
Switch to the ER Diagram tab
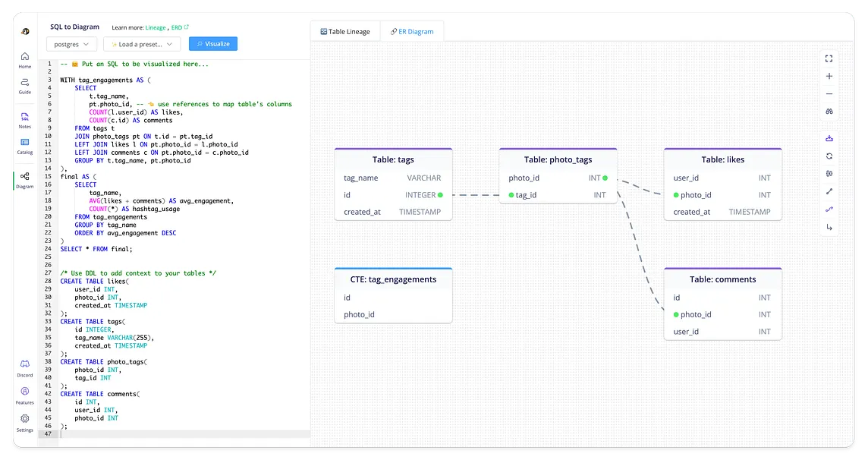(x=412, y=31)
